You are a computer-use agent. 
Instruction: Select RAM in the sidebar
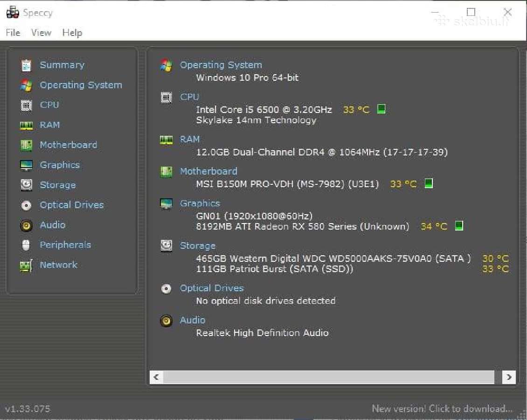coord(50,125)
